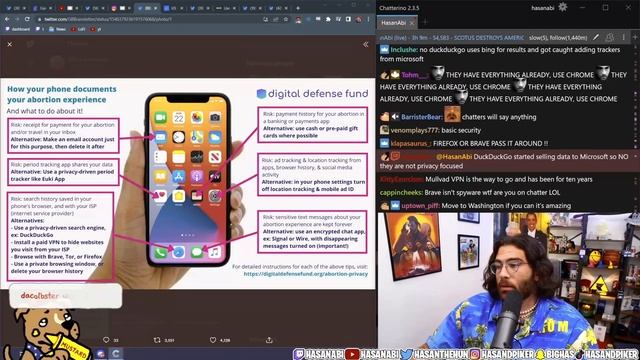The image size is (640, 360).
Task: Open the LoFi bookmark
Action: (78, 29)
